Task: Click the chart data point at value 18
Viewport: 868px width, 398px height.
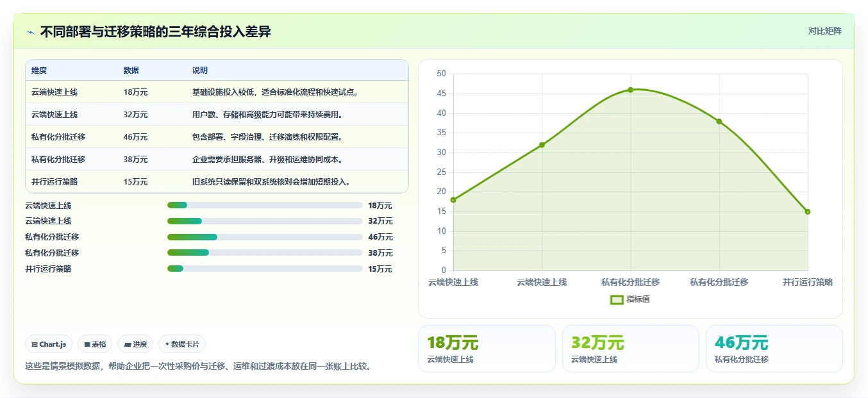Action: (453, 200)
